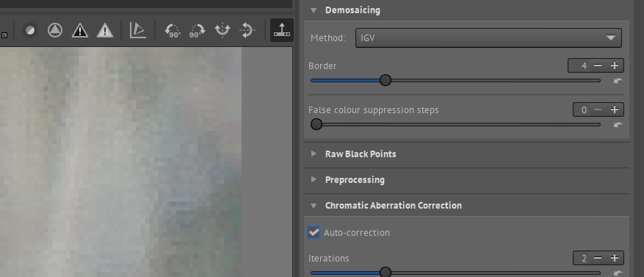Open the demosaicing Method dropdown showing IGV

coord(488,37)
